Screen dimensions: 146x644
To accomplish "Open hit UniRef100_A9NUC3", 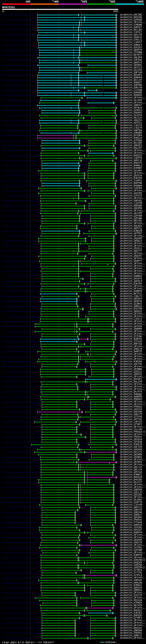I will click(131, 45).
